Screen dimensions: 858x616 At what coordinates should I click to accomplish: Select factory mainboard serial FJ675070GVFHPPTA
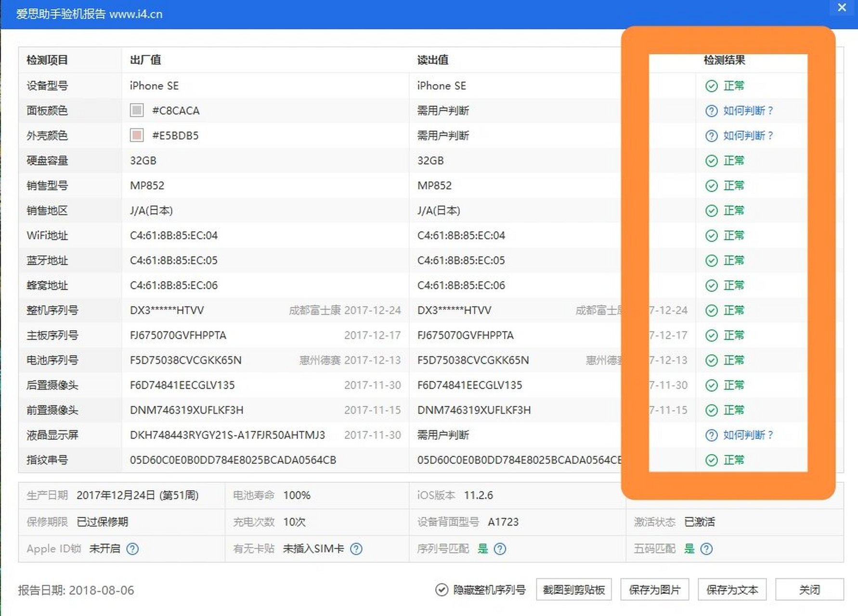coord(178,336)
